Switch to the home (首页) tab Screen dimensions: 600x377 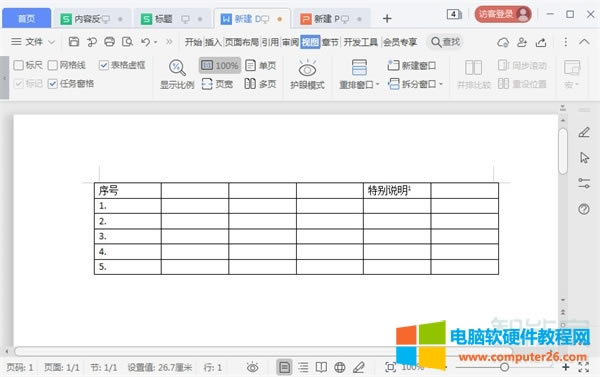click(x=26, y=18)
